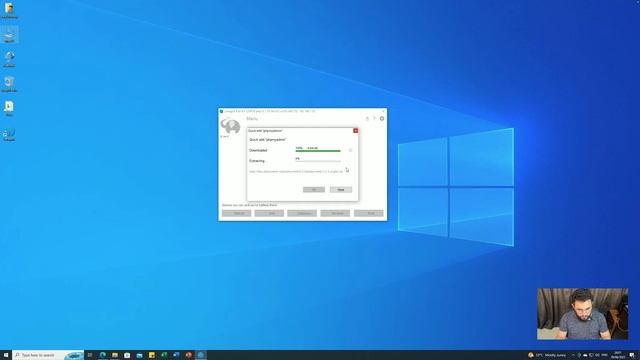Expand the hidden system tray icons chevron

pyautogui.click(x=573, y=355)
